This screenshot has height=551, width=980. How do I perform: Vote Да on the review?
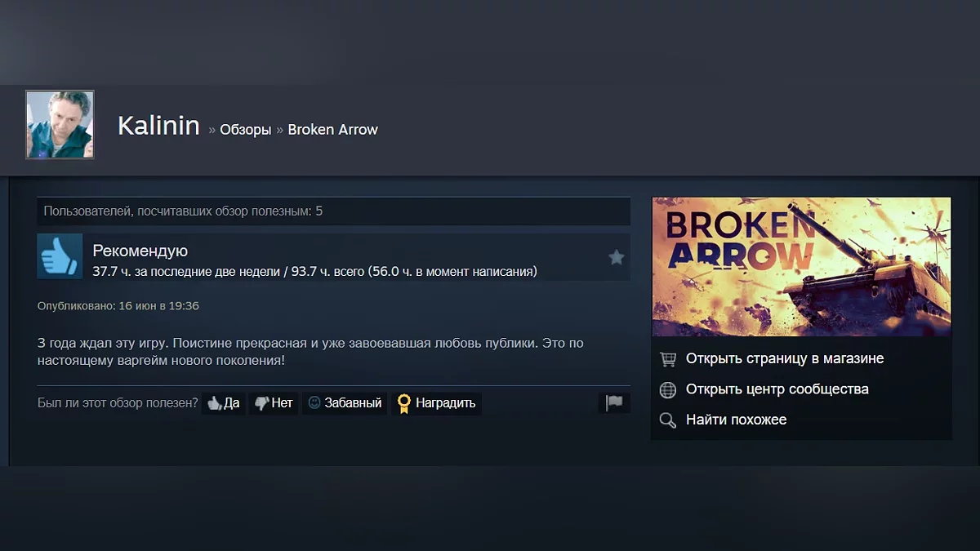(223, 403)
